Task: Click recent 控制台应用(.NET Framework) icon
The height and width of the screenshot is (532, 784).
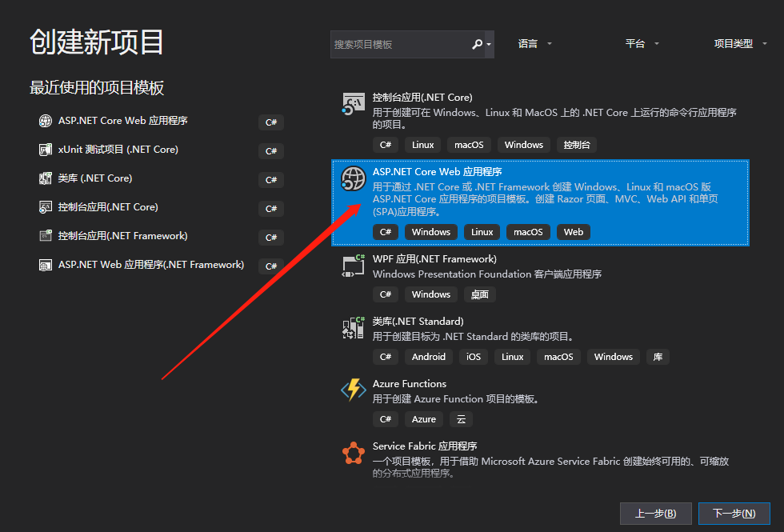Action: coord(46,235)
